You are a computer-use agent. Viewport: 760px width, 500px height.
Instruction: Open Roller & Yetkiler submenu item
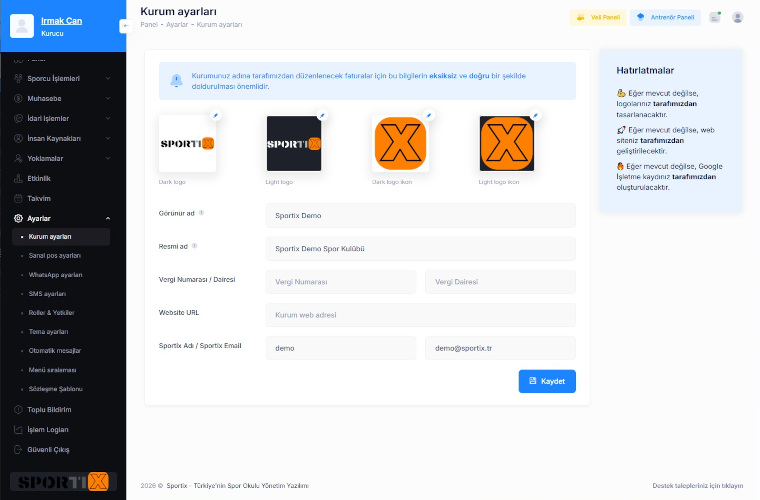click(61, 312)
